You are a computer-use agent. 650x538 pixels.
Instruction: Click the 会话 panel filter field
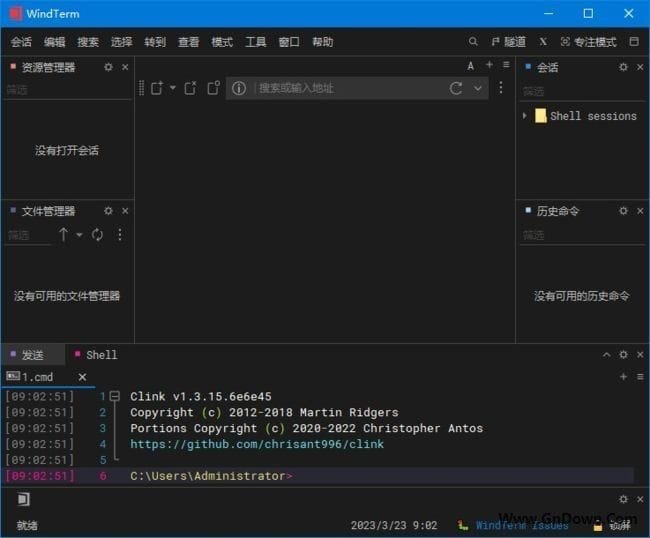point(582,91)
